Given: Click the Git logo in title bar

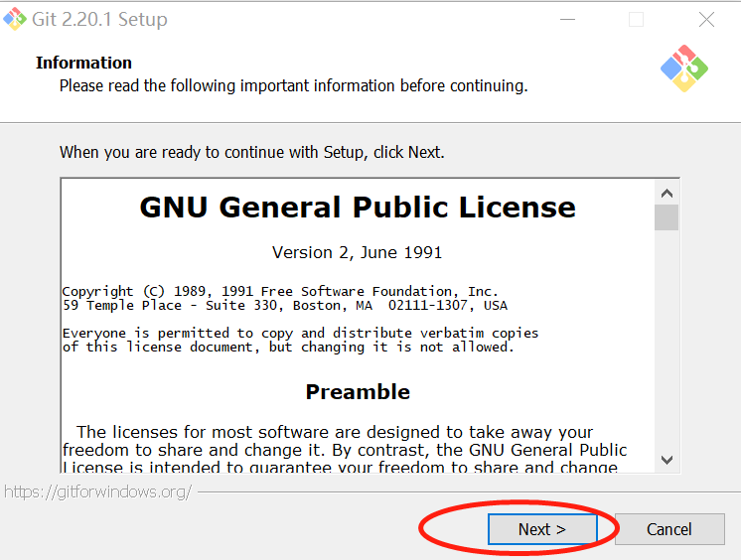Looking at the screenshot, I should coord(15,19).
